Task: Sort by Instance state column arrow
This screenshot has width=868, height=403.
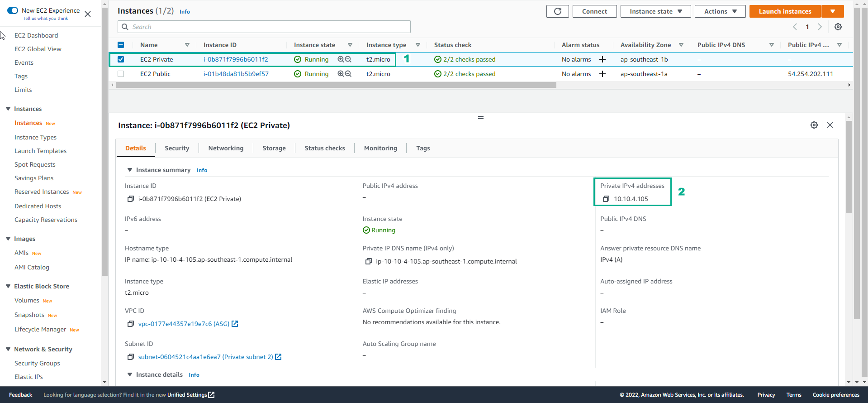Action: [x=350, y=45]
